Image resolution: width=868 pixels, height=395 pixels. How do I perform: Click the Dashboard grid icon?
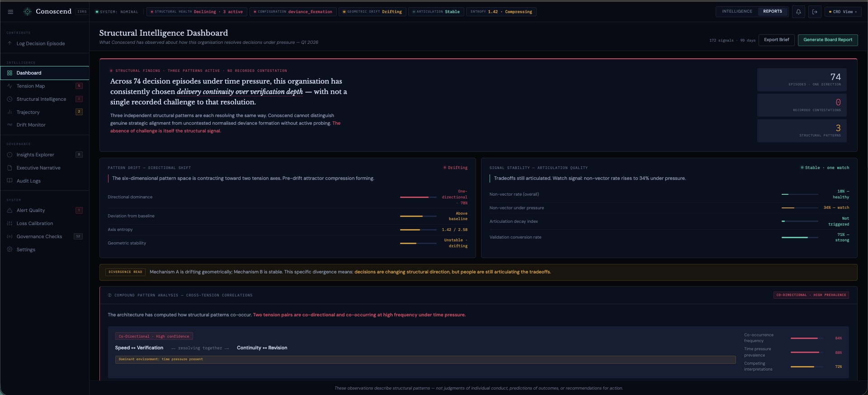click(9, 73)
